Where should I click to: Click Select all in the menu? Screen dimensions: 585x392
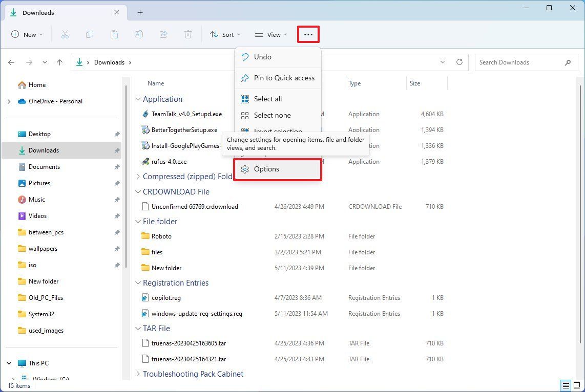point(267,99)
